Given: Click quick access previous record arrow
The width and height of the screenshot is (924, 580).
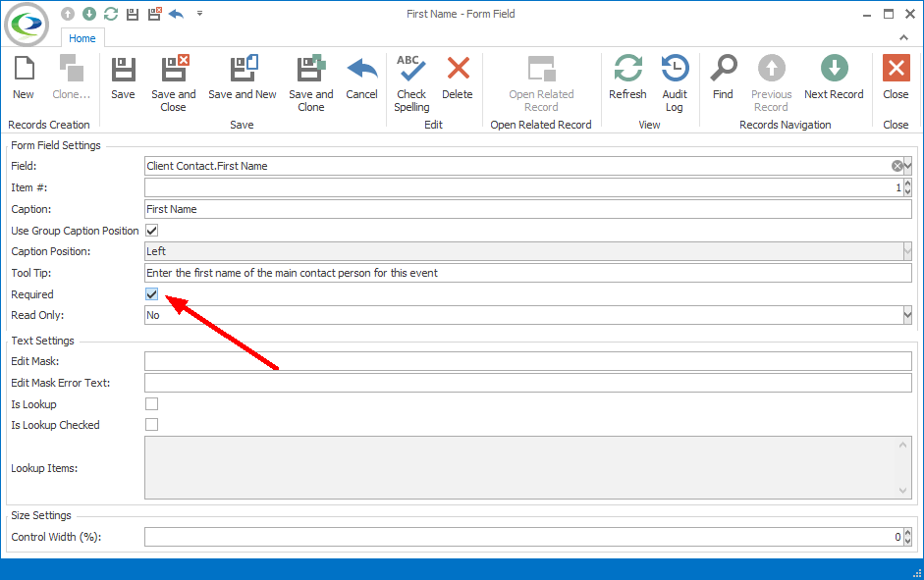Looking at the screenshot, I should (x=68, y=14).
